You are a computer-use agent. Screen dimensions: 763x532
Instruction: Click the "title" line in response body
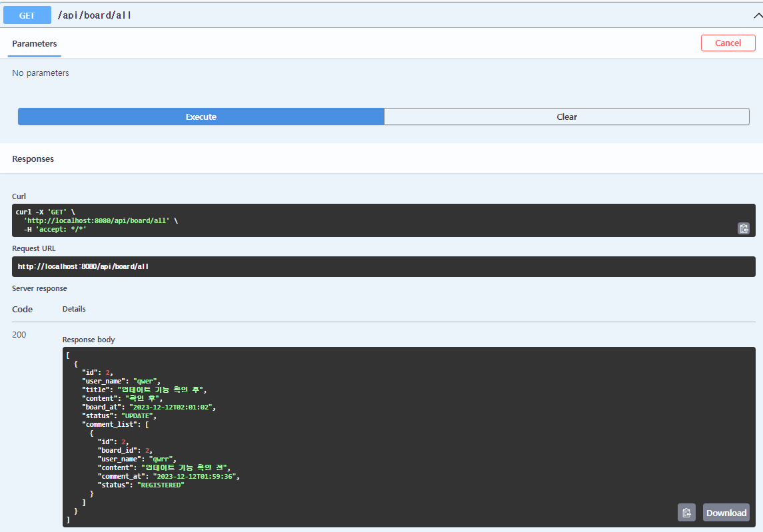point(145,390)
